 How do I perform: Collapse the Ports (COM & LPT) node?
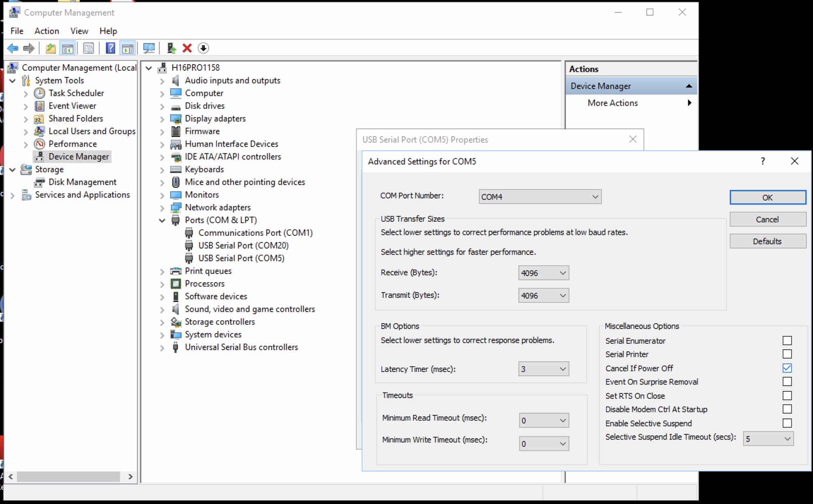pos(162,220)
